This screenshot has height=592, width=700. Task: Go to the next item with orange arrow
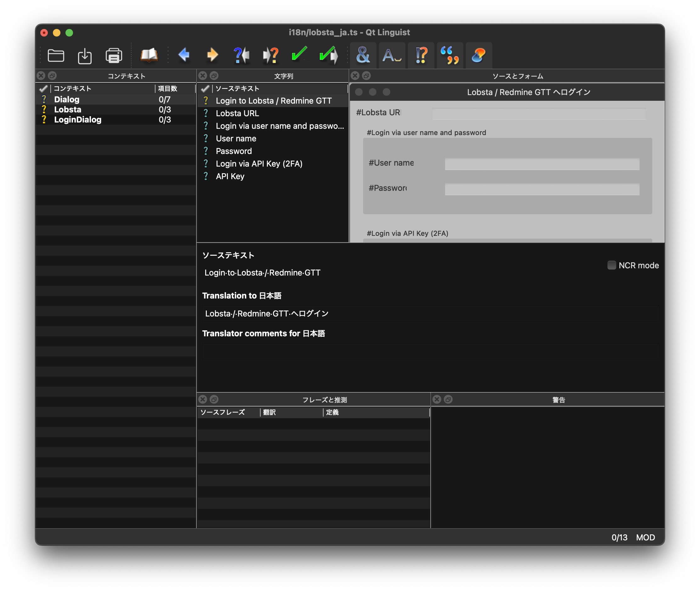[x=212, y=55]
